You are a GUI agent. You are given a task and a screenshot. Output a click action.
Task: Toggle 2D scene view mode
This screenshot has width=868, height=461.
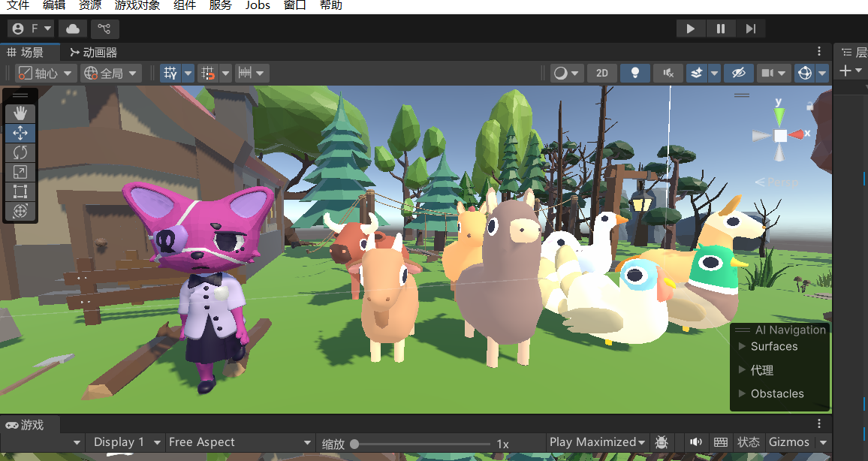[601, 73]
